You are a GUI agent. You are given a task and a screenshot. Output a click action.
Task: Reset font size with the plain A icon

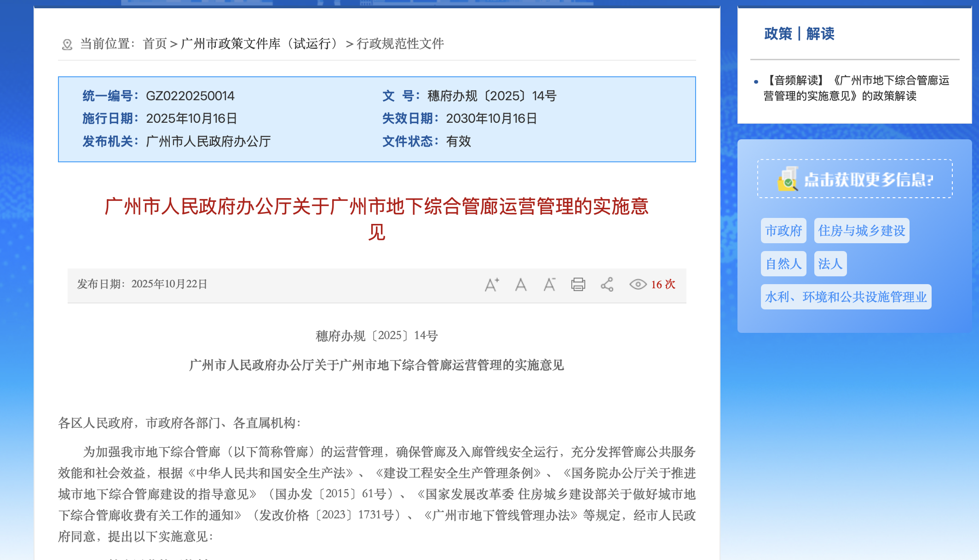coord(520,285)
